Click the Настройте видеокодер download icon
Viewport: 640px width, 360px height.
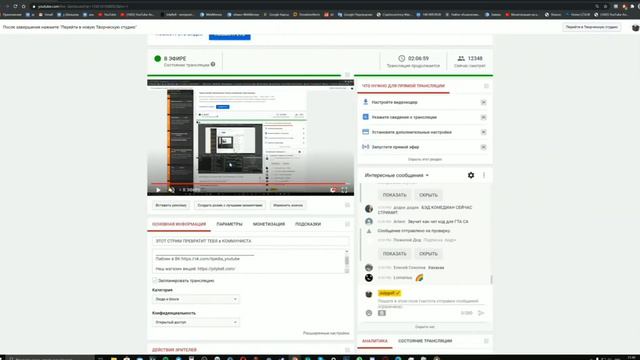[x=366, y=102]
